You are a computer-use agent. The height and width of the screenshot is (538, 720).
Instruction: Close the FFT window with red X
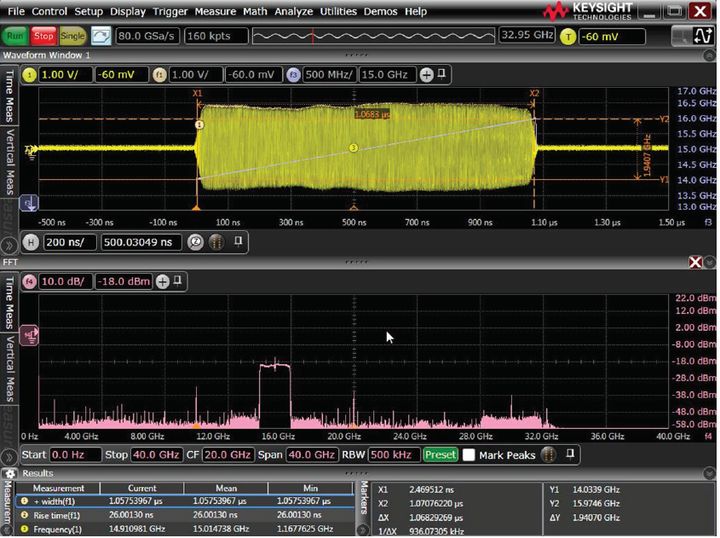(x=696, y=261)
